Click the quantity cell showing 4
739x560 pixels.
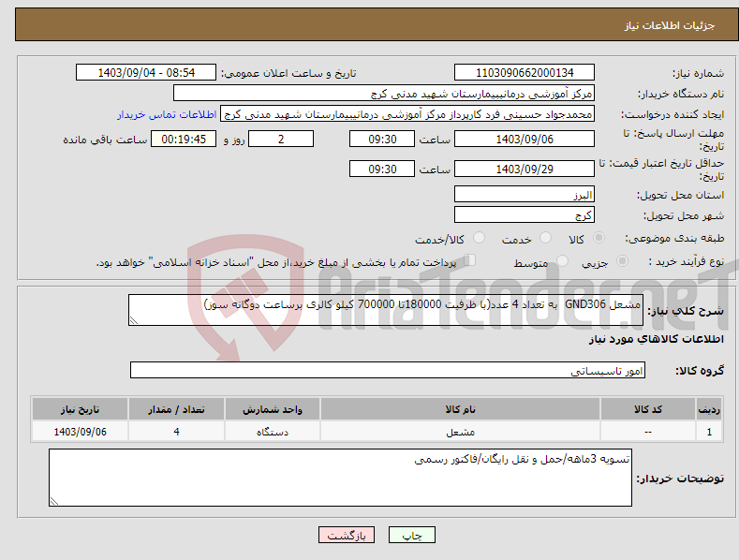click(176, 432)
